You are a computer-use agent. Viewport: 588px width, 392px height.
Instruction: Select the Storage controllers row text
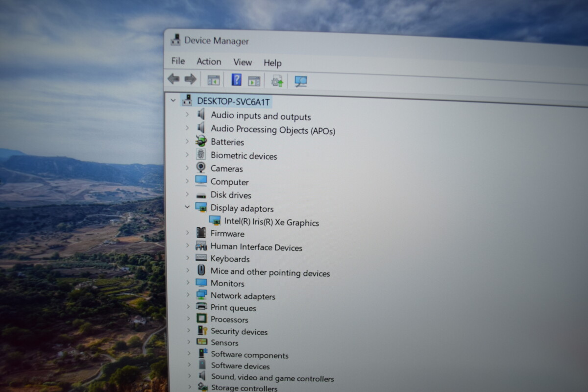[244, 388]
